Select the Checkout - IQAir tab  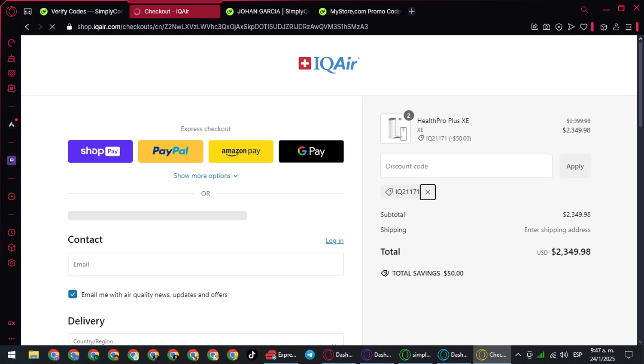[175, 12]
